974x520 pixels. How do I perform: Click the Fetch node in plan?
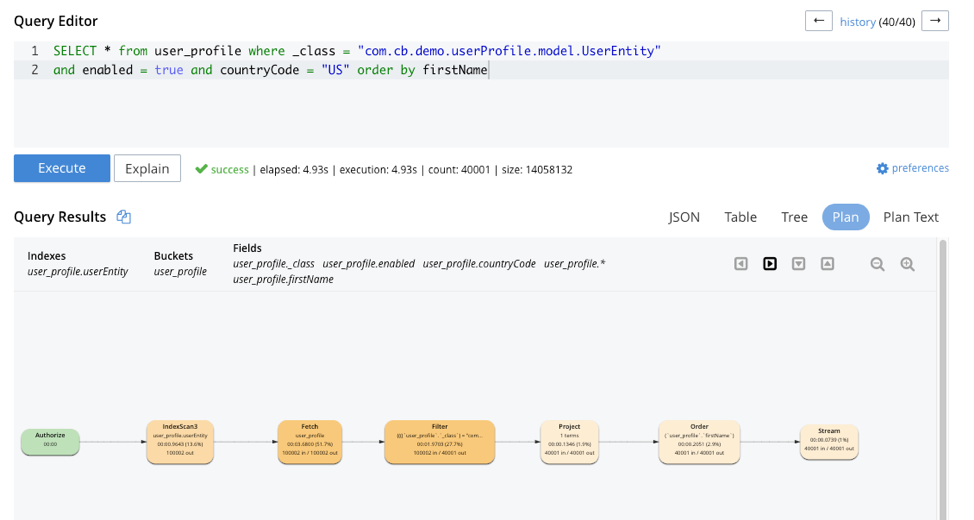point(310,441)
